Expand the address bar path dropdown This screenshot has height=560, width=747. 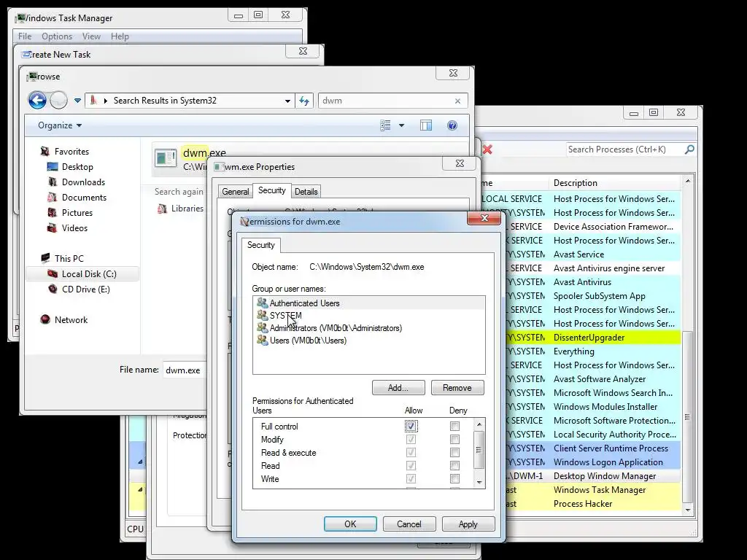tap(287, 101)
